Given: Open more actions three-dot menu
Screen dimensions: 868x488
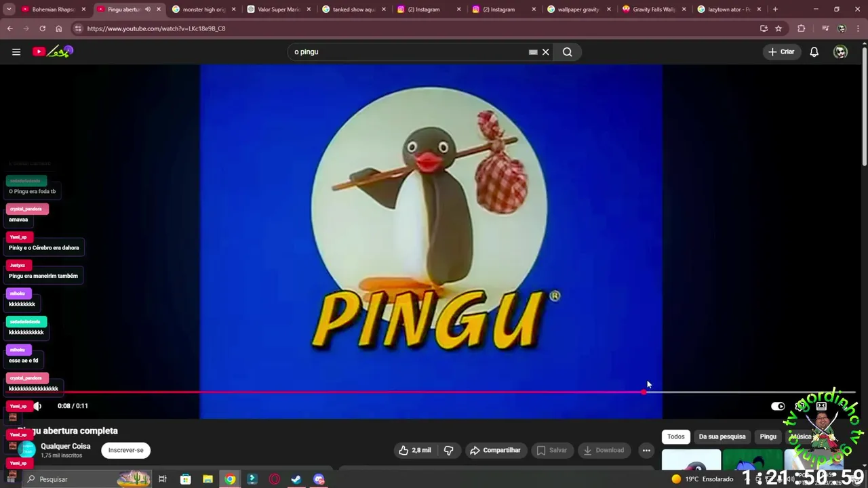Looking at the screenshot, I should [646, 450].
